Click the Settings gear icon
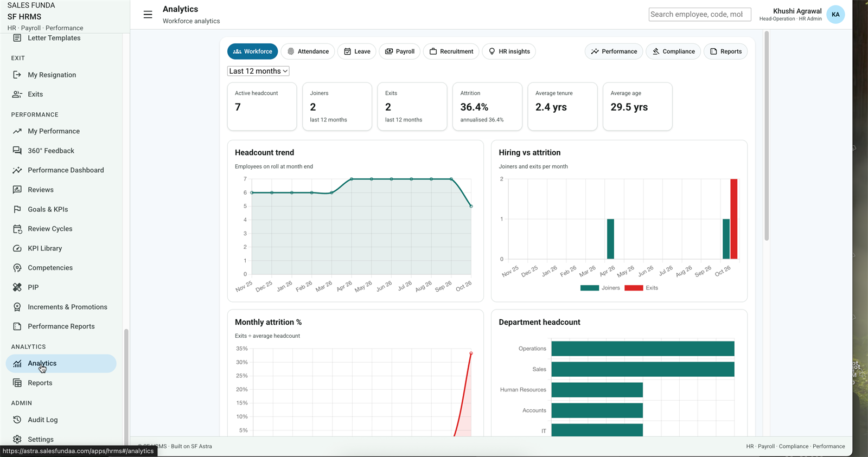This screenshot has width=868, height=457. coord(17,439)
